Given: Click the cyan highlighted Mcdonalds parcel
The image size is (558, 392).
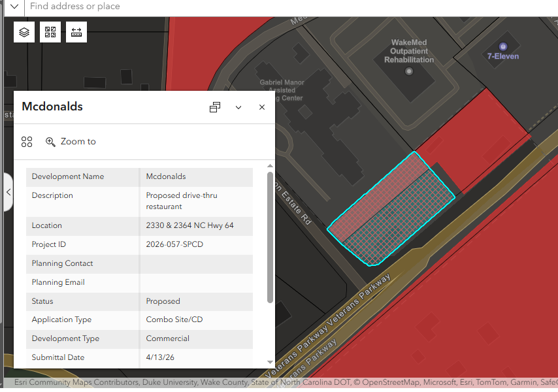Looking at the screenshot, I should coord(391,209).
